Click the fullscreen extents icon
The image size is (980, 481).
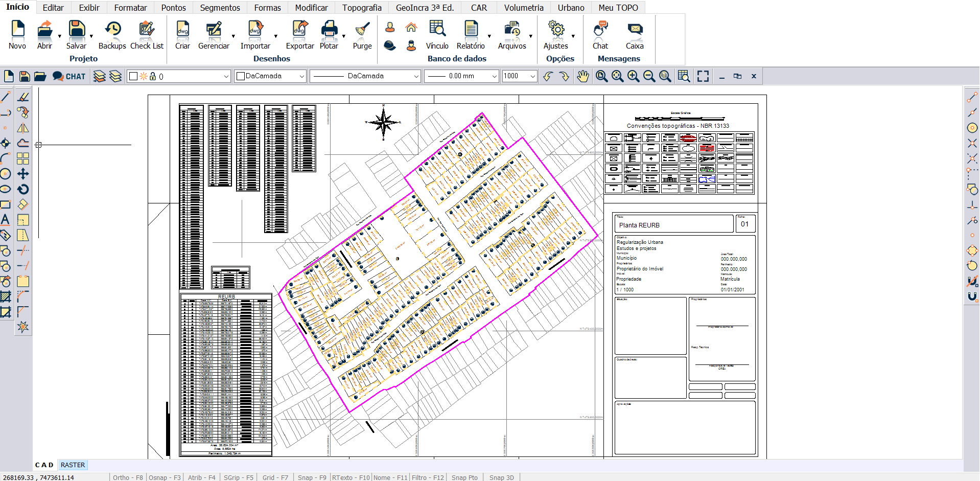(x=703, y=76)
